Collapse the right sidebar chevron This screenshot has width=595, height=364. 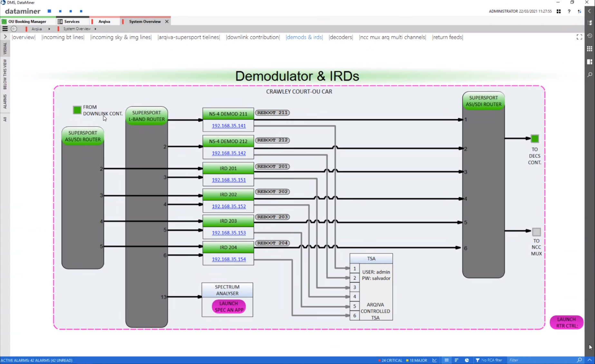tap(590, 11)
